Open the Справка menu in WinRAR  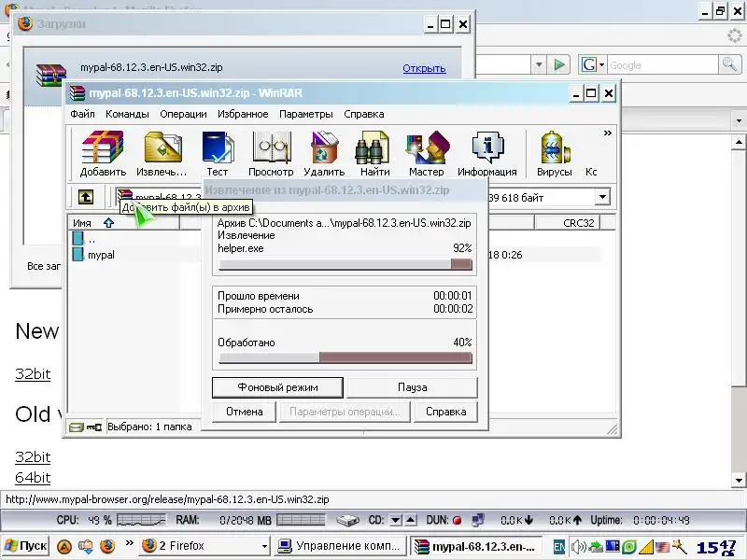click(x=364, y=114)
